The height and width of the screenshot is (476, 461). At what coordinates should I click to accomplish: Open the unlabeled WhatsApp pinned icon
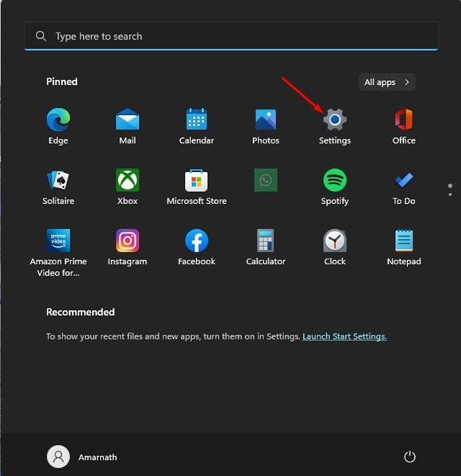point(266,180)
